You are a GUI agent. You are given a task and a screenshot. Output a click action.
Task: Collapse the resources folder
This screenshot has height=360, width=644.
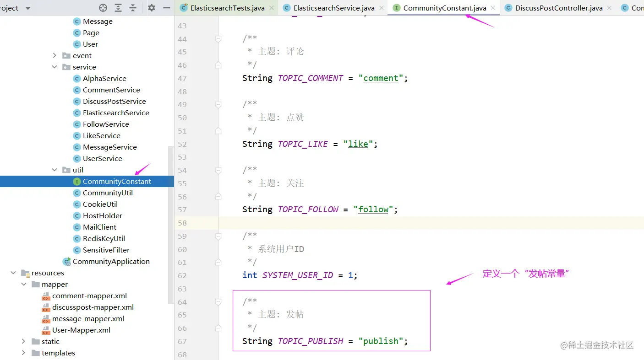(x=13, y=273)
